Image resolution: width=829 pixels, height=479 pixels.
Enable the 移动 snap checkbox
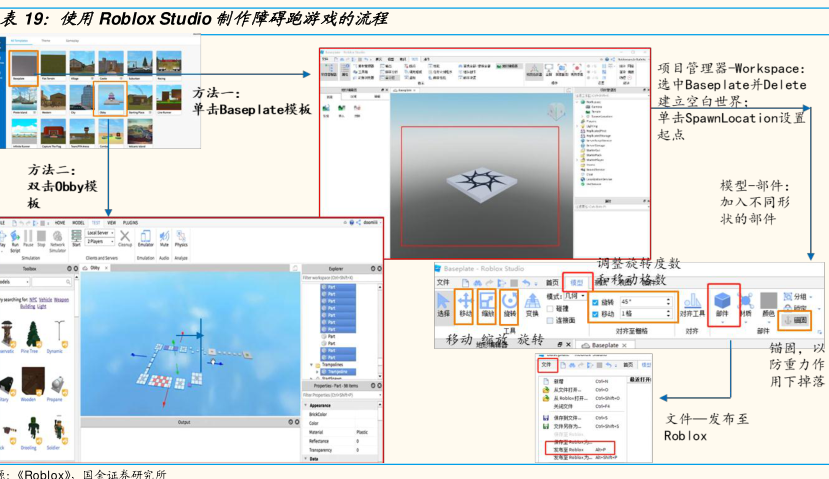(596, 314)
